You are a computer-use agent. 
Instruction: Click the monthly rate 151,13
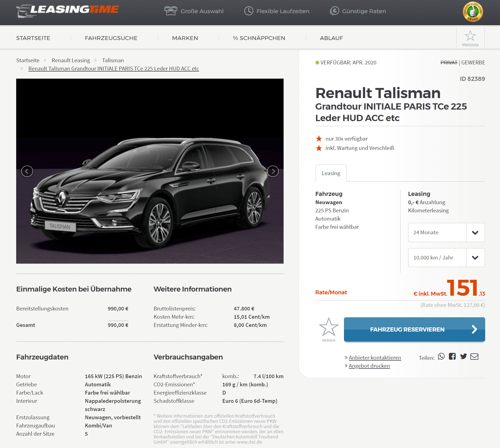(466, 288)
